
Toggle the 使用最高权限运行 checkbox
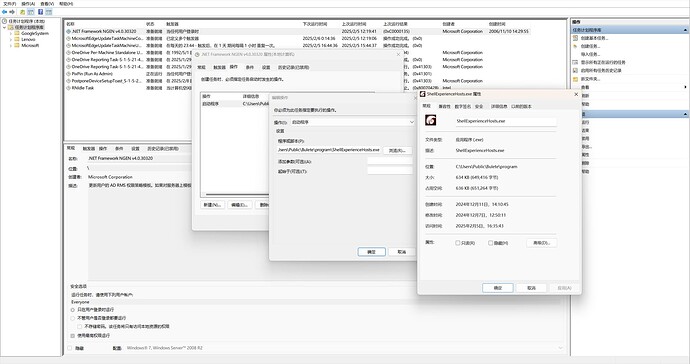pyautogui.click(x=73, y=336)
